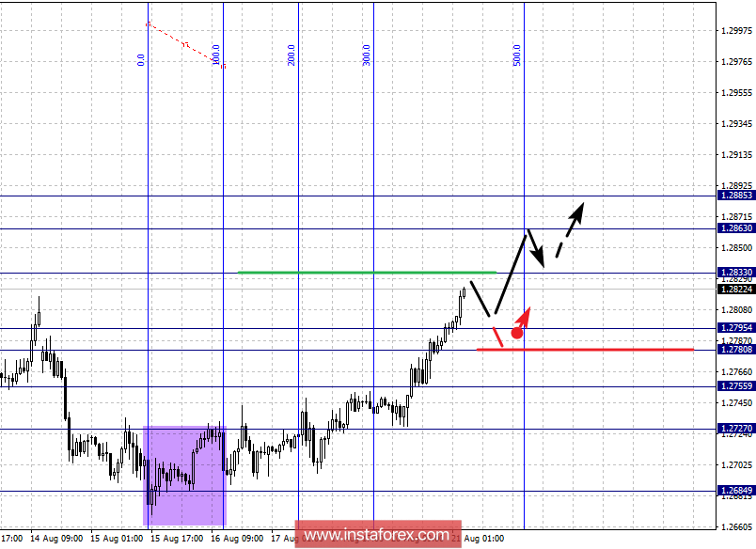Click the 500.0 time-zone marker label

coord(517,55)
